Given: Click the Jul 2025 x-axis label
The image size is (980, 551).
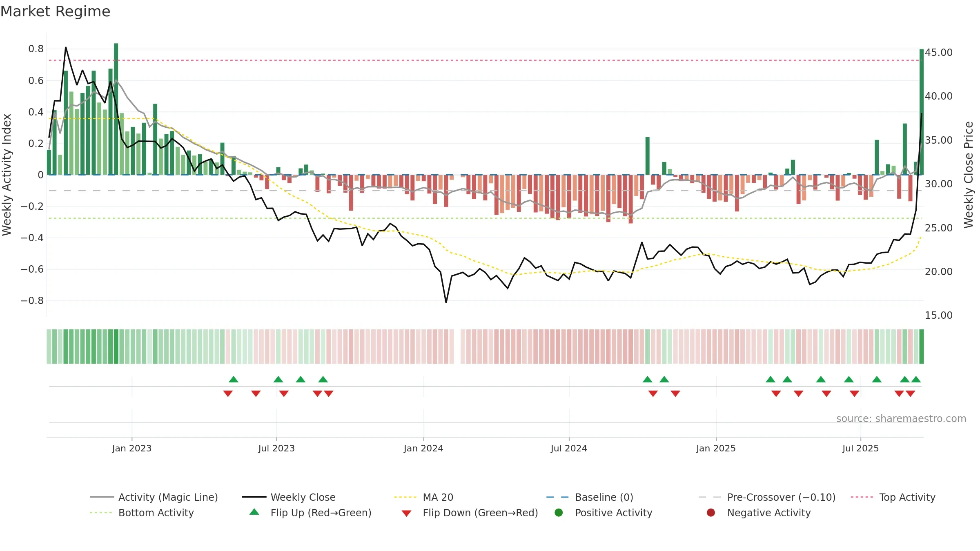Looking at the screenshot, I should coord(860,448).
